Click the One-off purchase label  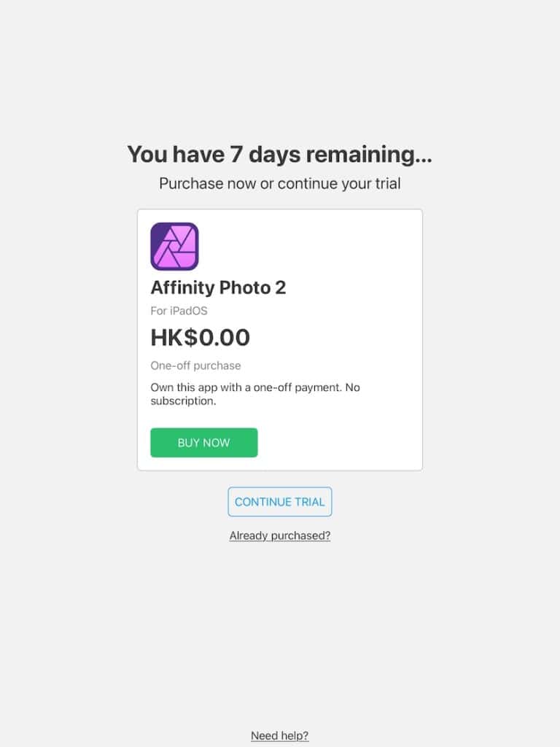195,365
